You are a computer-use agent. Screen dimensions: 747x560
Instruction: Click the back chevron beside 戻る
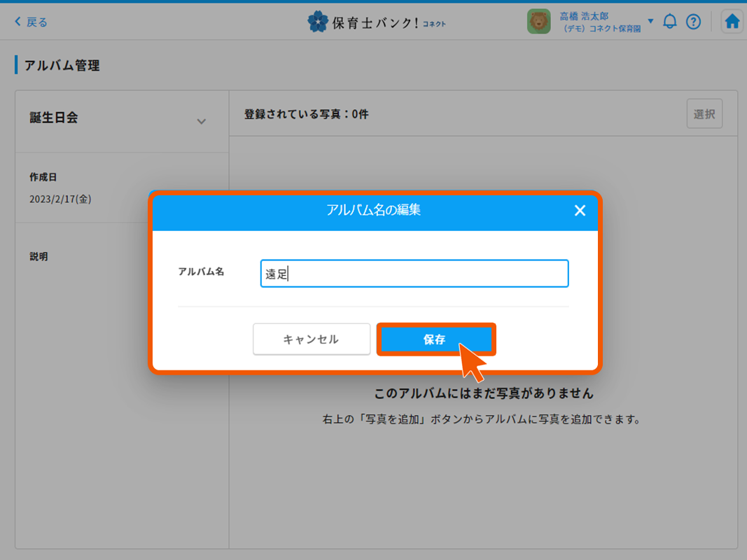(x=18, y=22)
